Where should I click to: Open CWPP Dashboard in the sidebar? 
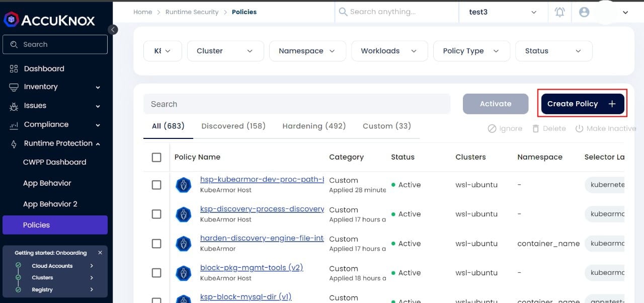point(54,162)
